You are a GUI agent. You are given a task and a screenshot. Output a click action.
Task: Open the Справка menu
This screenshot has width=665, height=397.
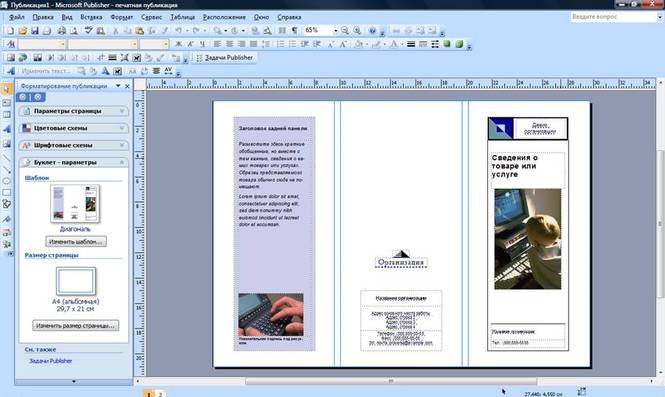pos(289,17)
